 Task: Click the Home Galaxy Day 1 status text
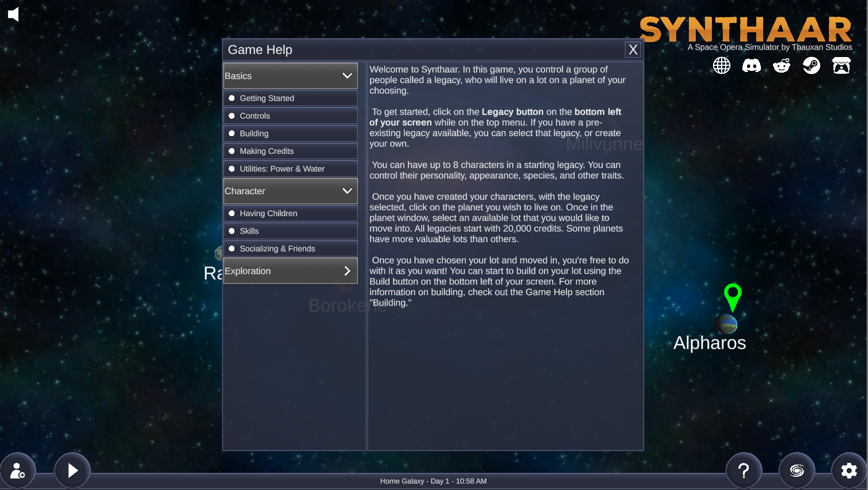(433, 481)
